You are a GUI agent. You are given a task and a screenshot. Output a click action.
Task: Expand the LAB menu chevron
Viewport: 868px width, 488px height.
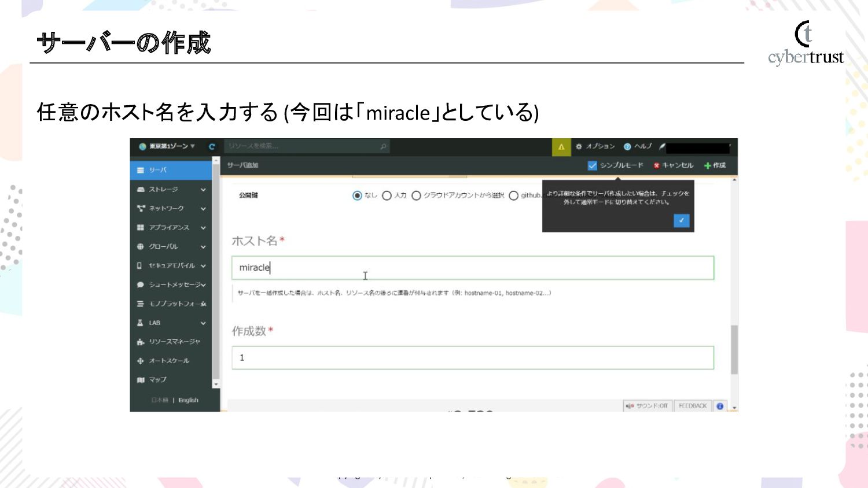pyautogui.click(x=203, y=323)
